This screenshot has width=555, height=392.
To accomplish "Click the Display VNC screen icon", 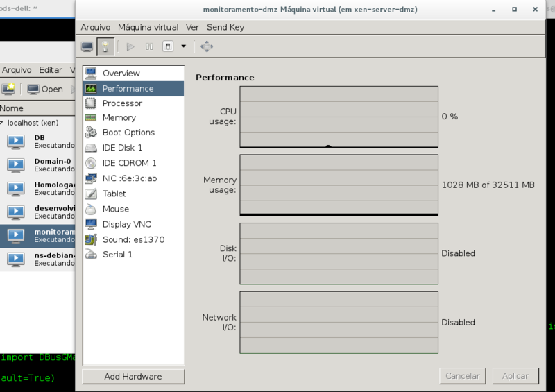I will [91, 224].
